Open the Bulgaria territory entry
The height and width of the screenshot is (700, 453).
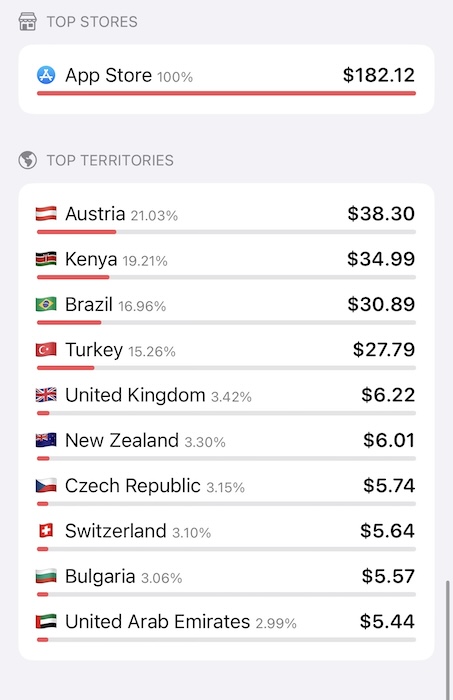click(226, 580)
